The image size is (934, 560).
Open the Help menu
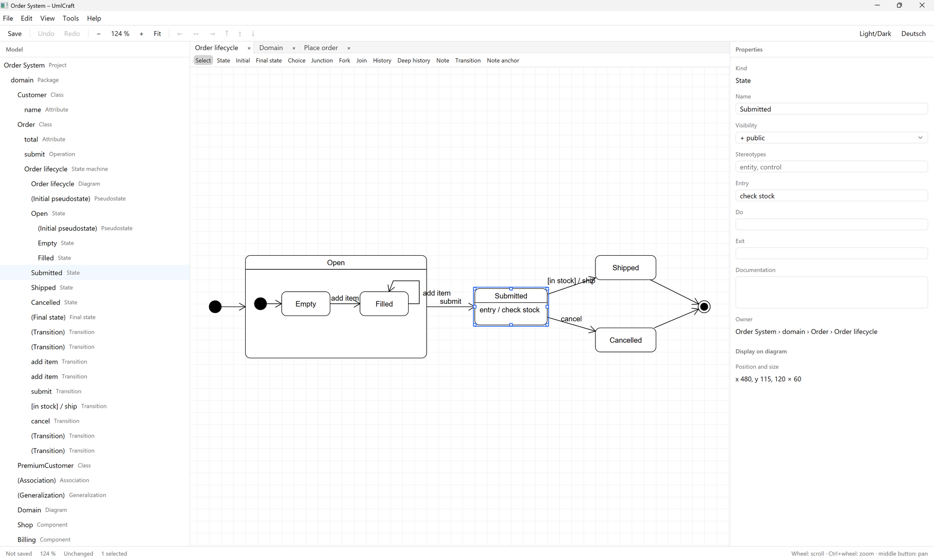[x=94, y=18]
